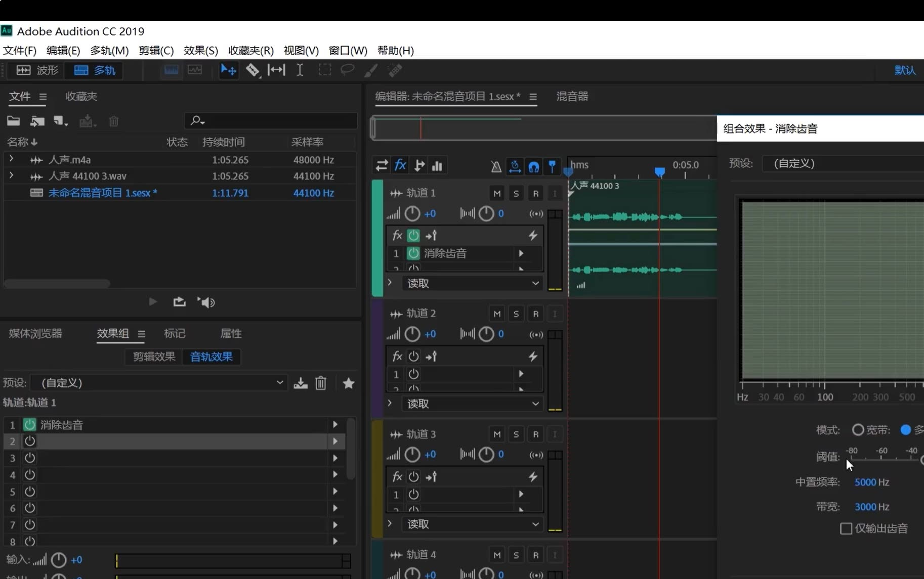Check the 仅输出齿音 checkbox
Image resolution: width=924 pixels, height=579 pixels.
pyautogui.click(x=846, y=528)
